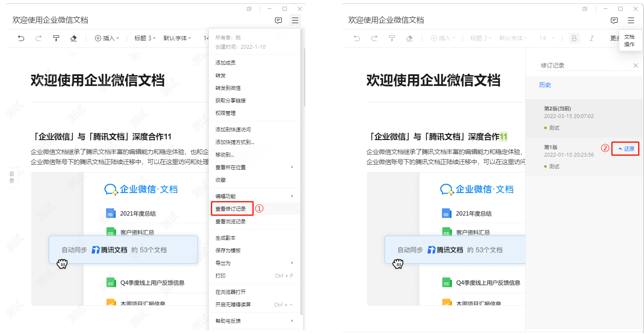Select format painter icon in left window

pos(56,38)
